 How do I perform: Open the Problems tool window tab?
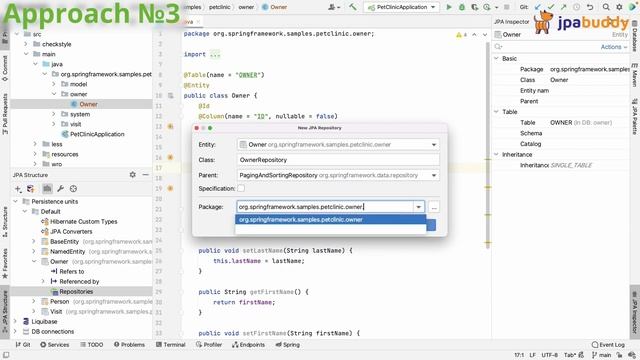[129, 344]
